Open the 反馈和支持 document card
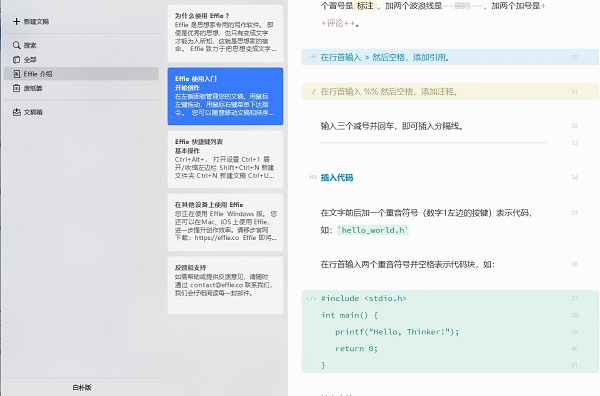 [x=225, y=285]
